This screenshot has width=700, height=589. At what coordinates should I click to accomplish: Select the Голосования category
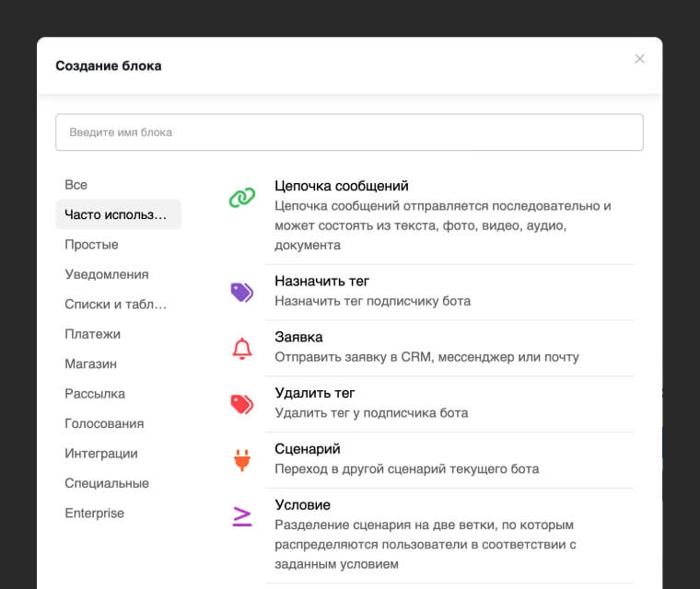(104, 424)
